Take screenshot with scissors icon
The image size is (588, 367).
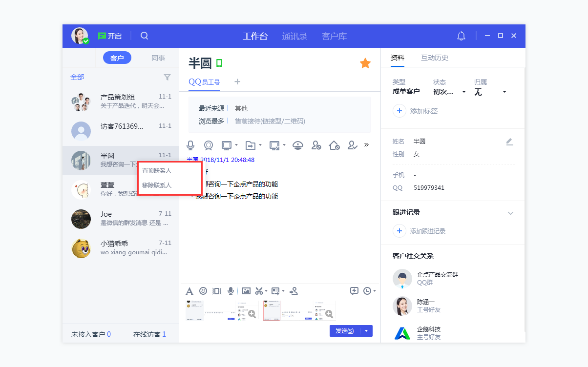tap(259, 291)
